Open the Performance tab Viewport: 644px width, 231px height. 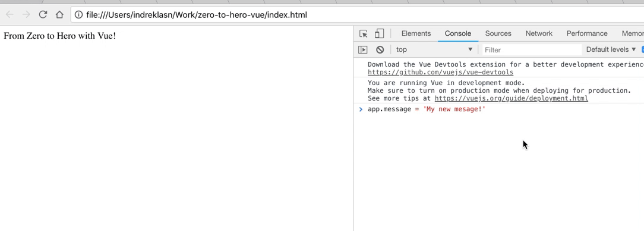(587, 33)
